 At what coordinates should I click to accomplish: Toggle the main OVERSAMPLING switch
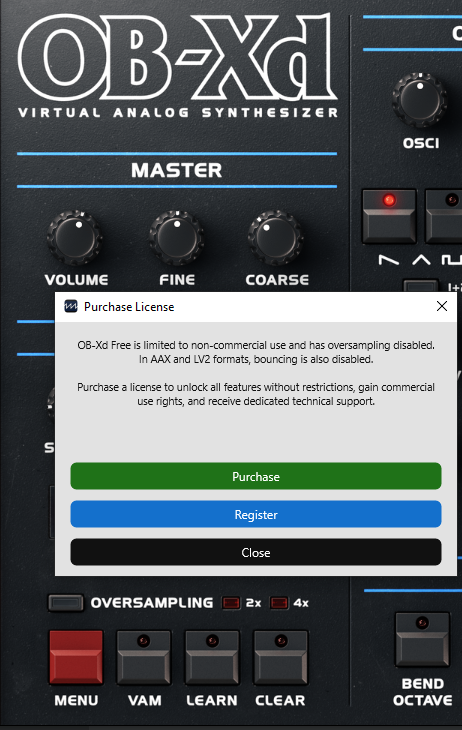tap(66, 603)
